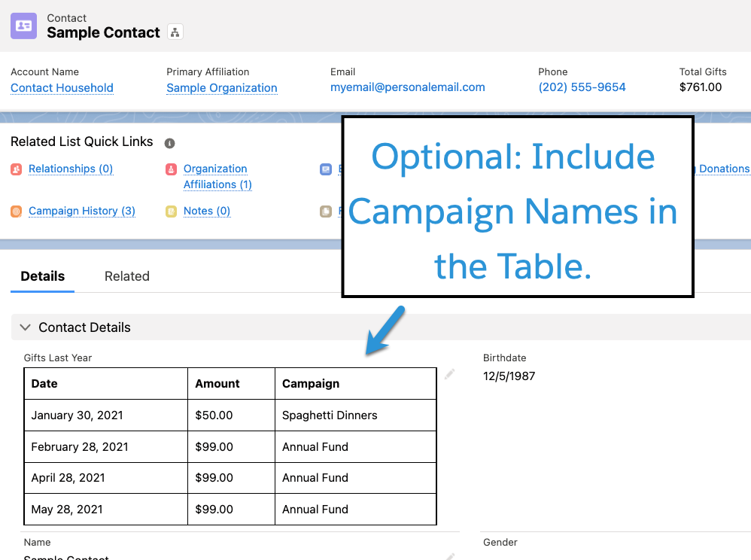View Campaign History (3) related list

click(x=82, y=212)
